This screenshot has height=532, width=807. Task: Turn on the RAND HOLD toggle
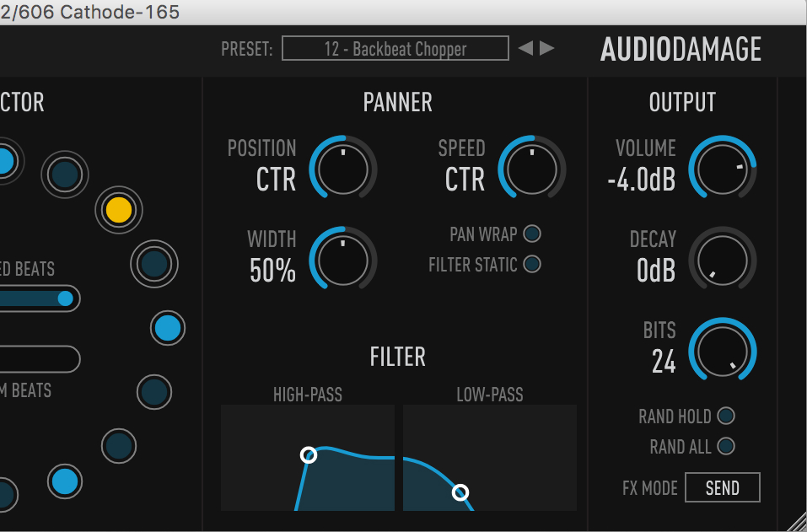726,416
